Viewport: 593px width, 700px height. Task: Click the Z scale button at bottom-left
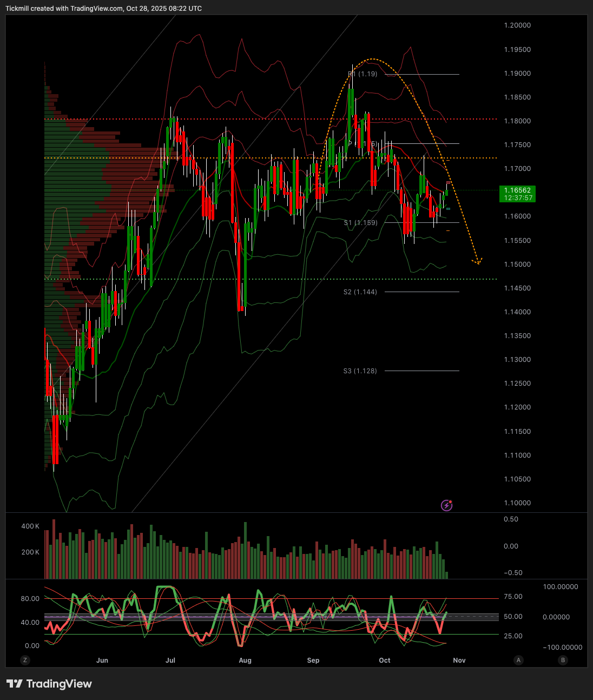coord(24,660)
